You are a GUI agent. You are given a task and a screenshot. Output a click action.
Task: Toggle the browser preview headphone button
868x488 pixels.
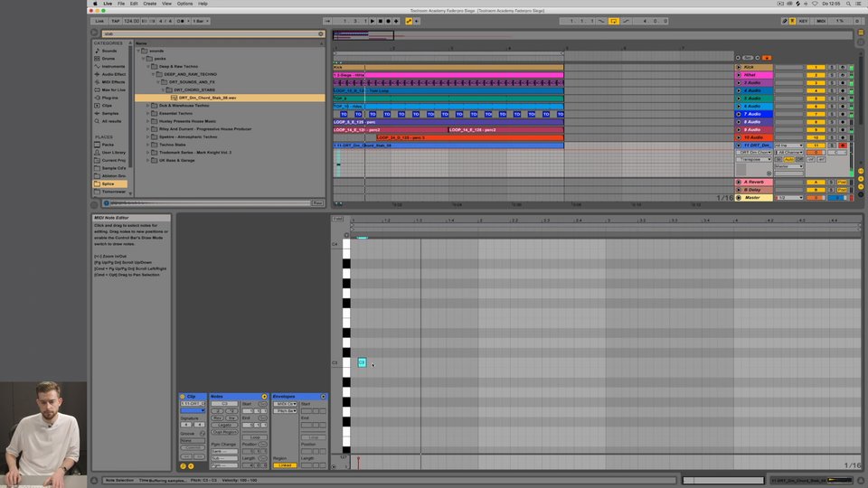point(107,203)
